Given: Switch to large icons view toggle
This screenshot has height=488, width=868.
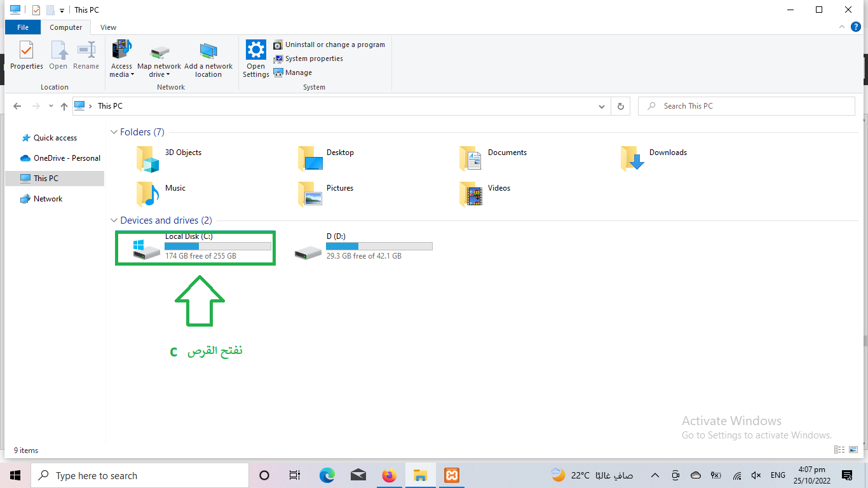Looking at the screenshot, I should click(x=853, y=450).
